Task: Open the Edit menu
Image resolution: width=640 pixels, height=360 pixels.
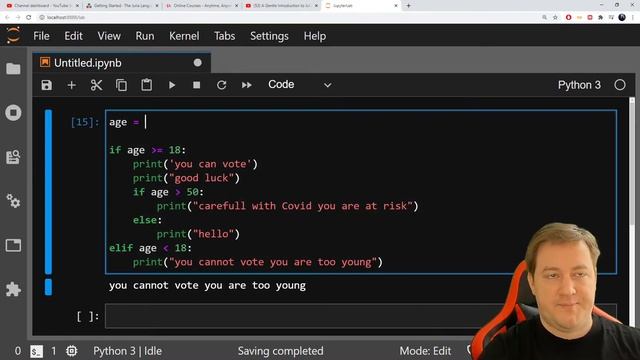Action: tap(73, 36)
